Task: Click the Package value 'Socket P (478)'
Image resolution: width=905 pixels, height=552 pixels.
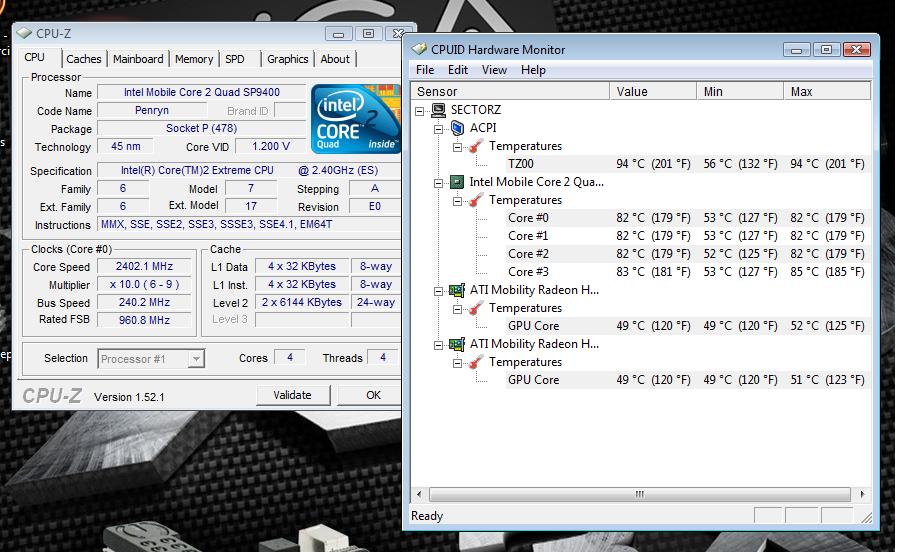Action: pos(201,128)
